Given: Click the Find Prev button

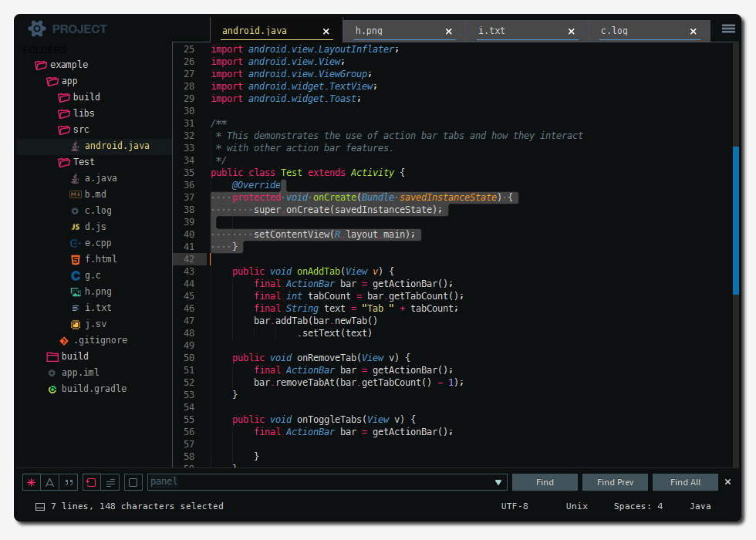Looking at the screenshot, I should pos(615,481).
